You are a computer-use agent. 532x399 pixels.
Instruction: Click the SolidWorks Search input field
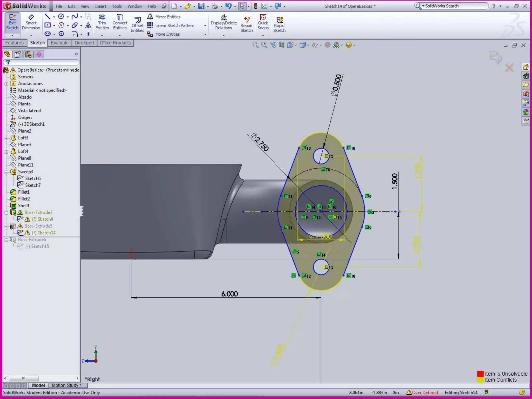(x=455, y=6)
